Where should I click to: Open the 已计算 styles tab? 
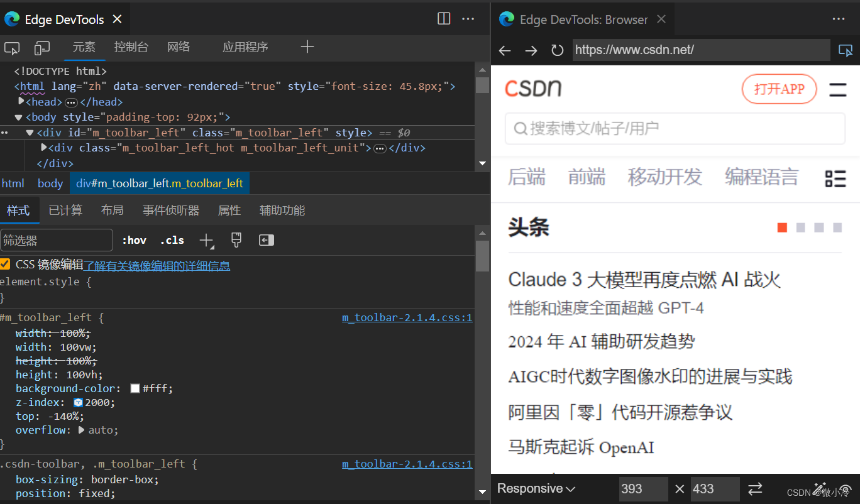65,210
